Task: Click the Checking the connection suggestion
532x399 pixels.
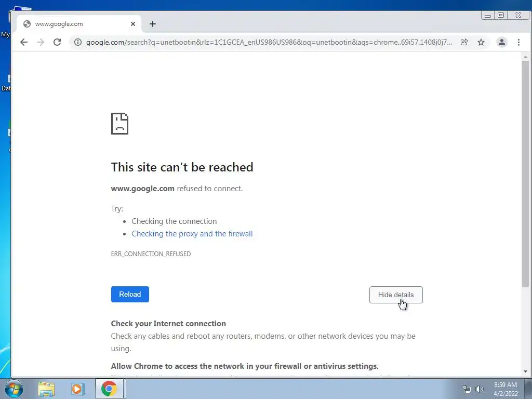Action: 174,221
